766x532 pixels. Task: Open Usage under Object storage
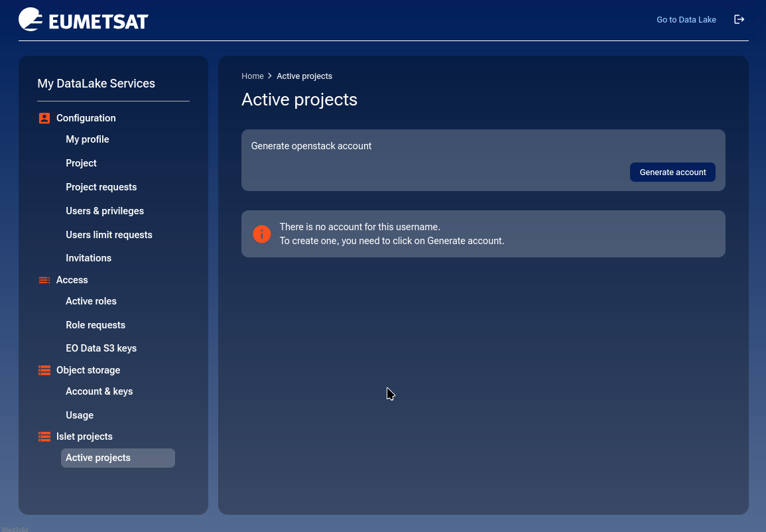tap(80, 415)
